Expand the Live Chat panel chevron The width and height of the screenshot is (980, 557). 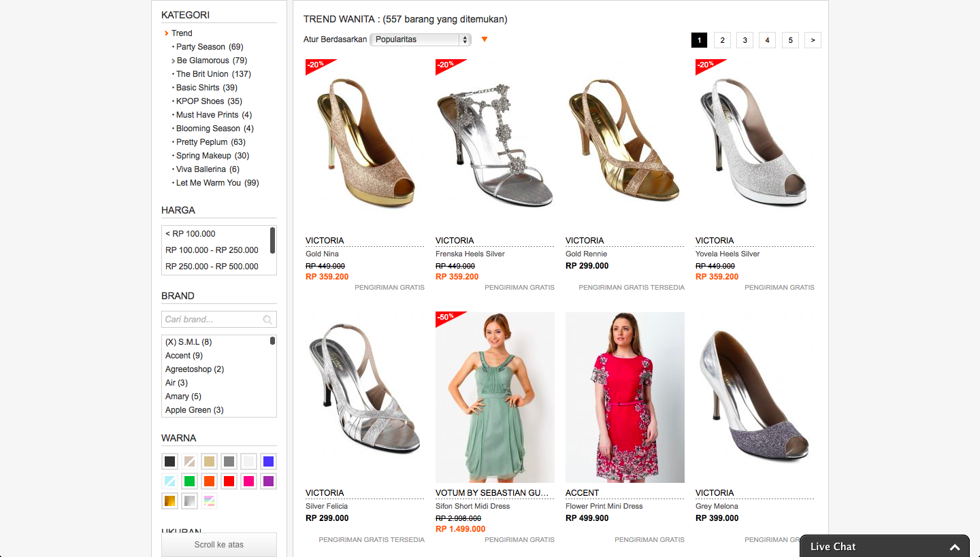pyautogui.click(x=955, y=547)
